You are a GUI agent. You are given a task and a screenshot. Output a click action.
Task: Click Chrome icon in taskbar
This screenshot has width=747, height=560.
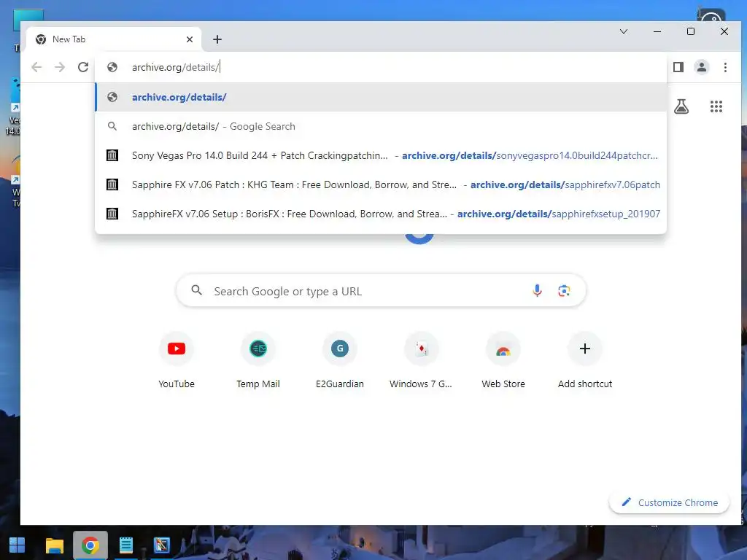(x=90, y=545)
